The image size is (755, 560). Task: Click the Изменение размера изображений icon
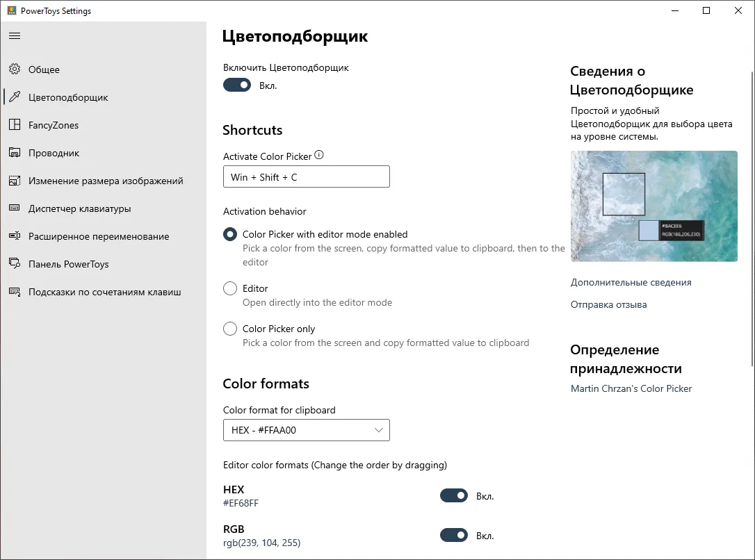tap(15, 181)
